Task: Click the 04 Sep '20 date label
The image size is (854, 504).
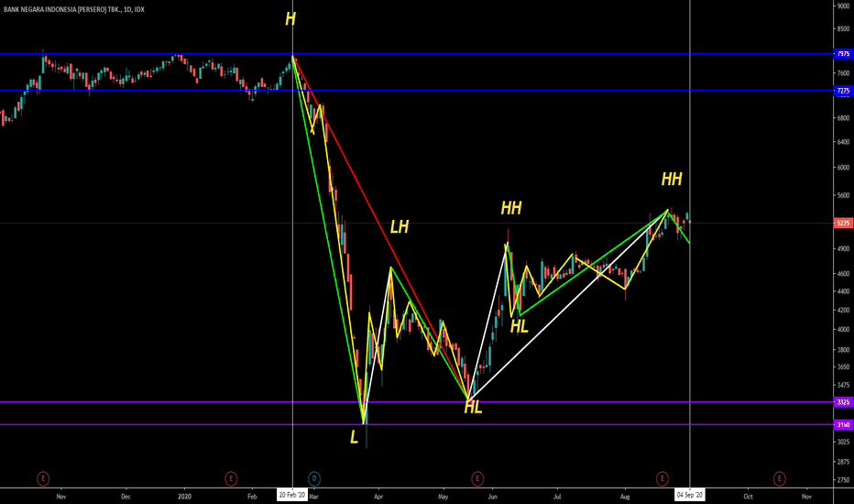Action: (689, 495)
